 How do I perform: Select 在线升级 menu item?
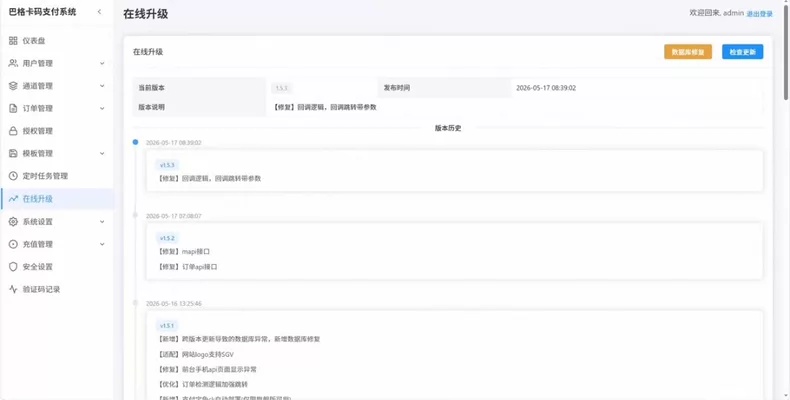tap(57, 199)
